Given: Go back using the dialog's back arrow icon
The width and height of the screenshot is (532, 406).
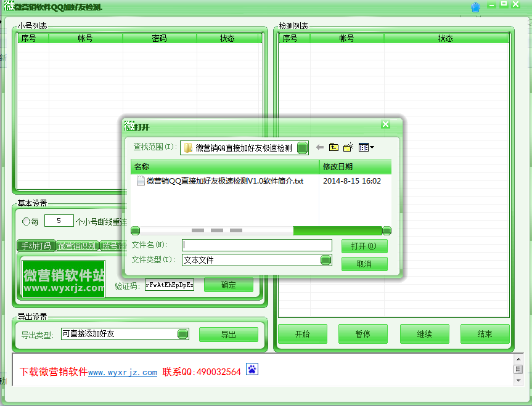Looking at the screenshot, I should tap(319, 147).
